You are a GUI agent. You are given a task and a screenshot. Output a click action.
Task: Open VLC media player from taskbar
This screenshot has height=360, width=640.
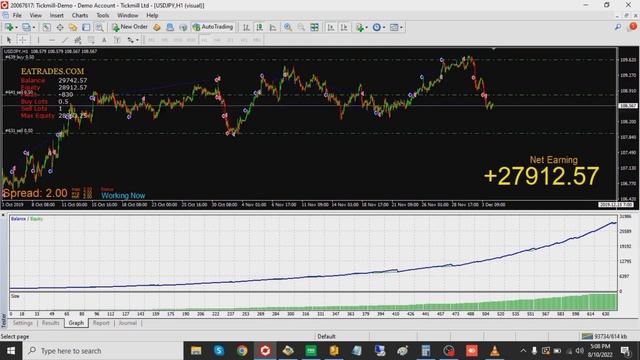pos(494,351)
